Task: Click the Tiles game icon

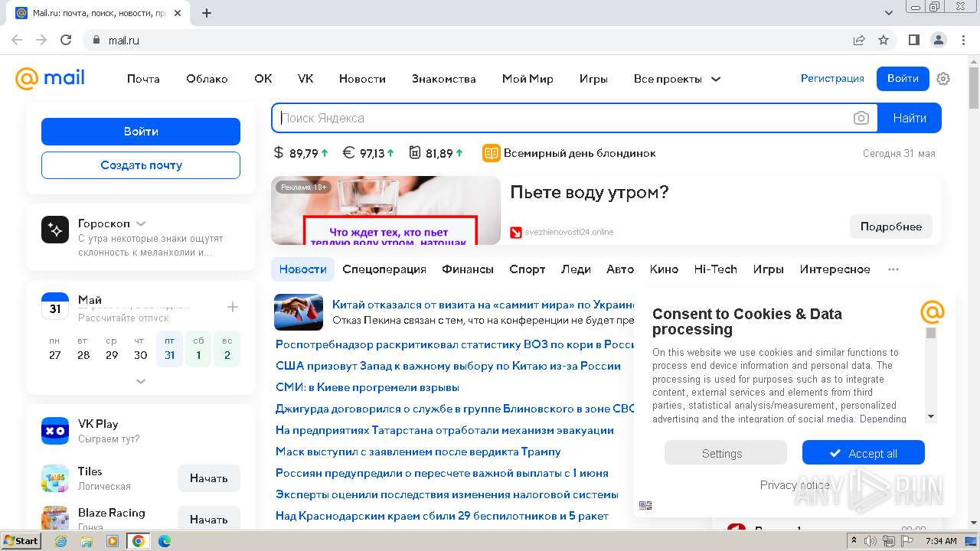Action: (x=55, y=478)
